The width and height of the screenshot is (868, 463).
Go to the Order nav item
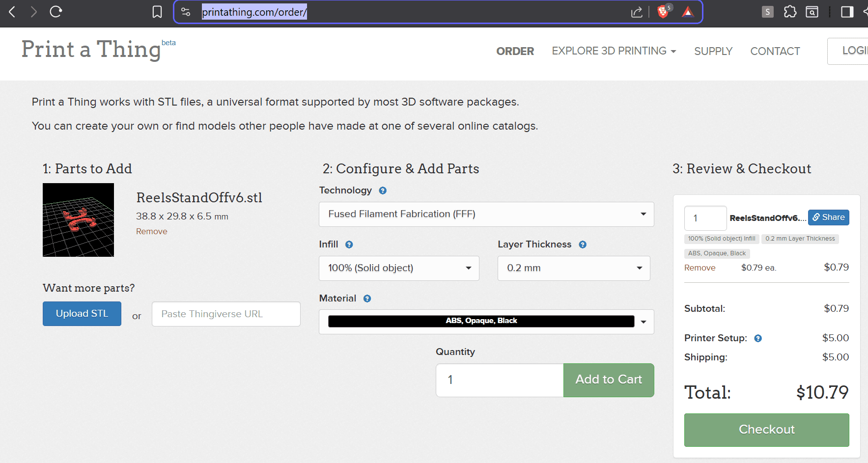(x=515, y=51)
